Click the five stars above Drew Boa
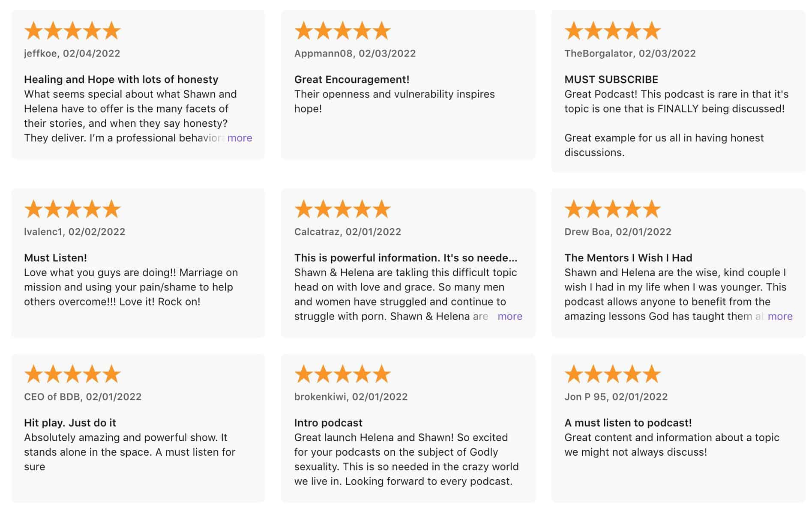This screenshot has height=514, width=812. pyautogui.click(x=612, y=209)
